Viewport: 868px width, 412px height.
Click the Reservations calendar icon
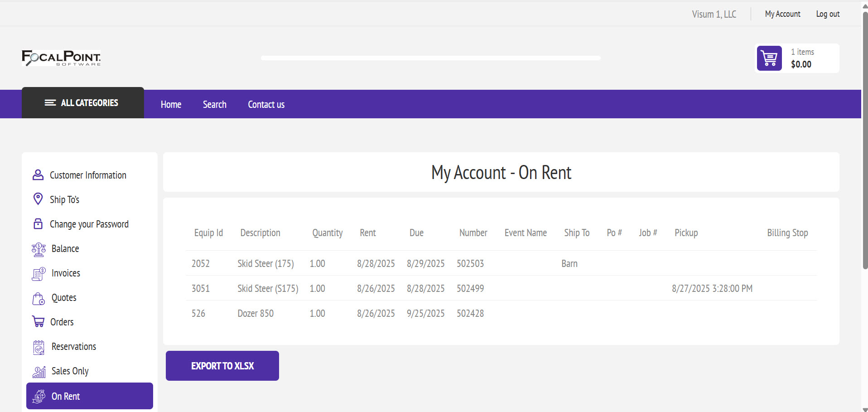39,347
